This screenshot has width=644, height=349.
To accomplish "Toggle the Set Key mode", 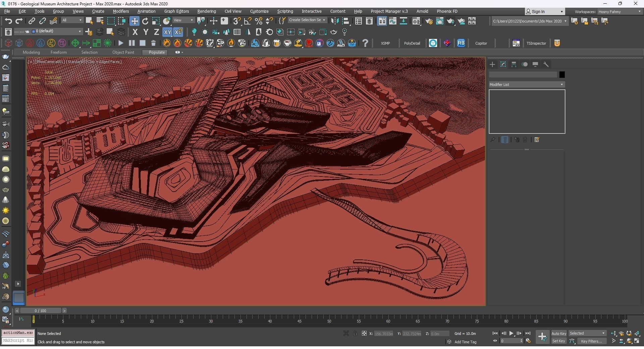I will click(559, 341).
